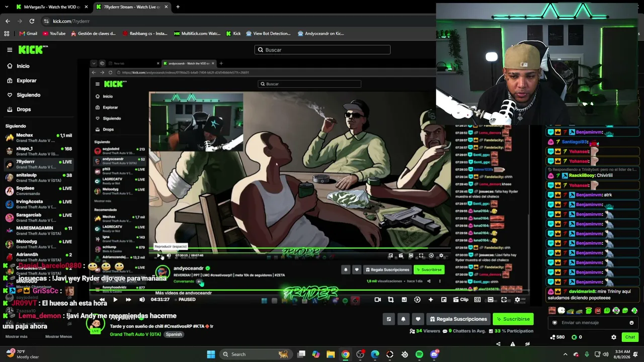Open Mechax channel in following list
The width and height of the screenshot is (644, 362).
tap(39, 138)
